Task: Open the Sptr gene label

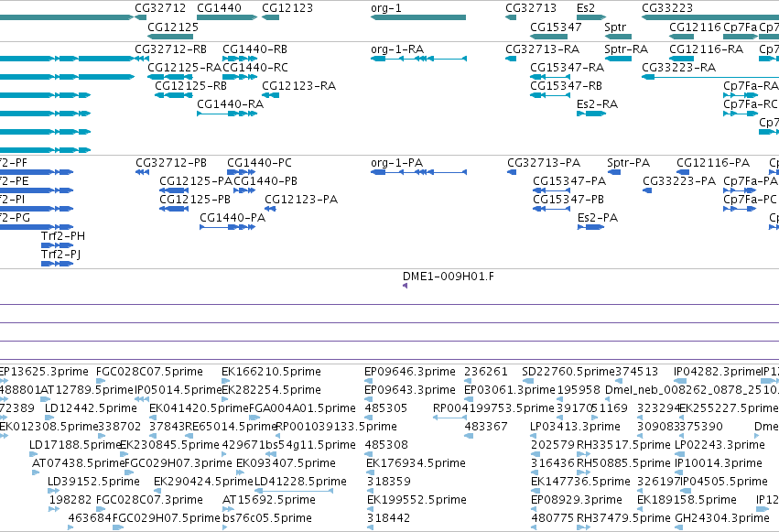Action: [615, 27]
